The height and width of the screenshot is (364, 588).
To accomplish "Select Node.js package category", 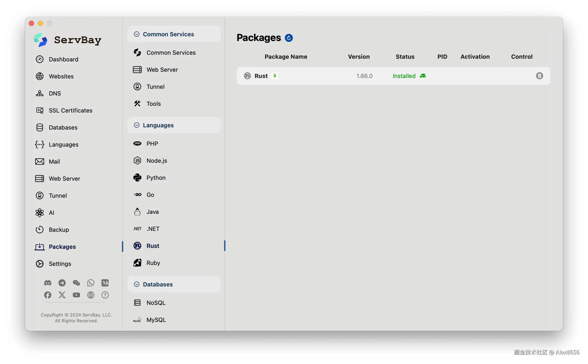I will coord(156,160).
